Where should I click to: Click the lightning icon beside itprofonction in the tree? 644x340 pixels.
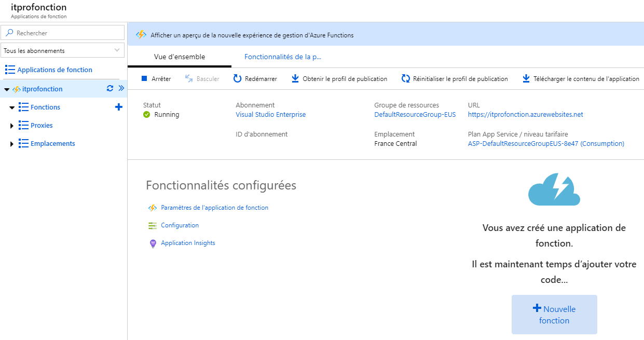(17, 89)
